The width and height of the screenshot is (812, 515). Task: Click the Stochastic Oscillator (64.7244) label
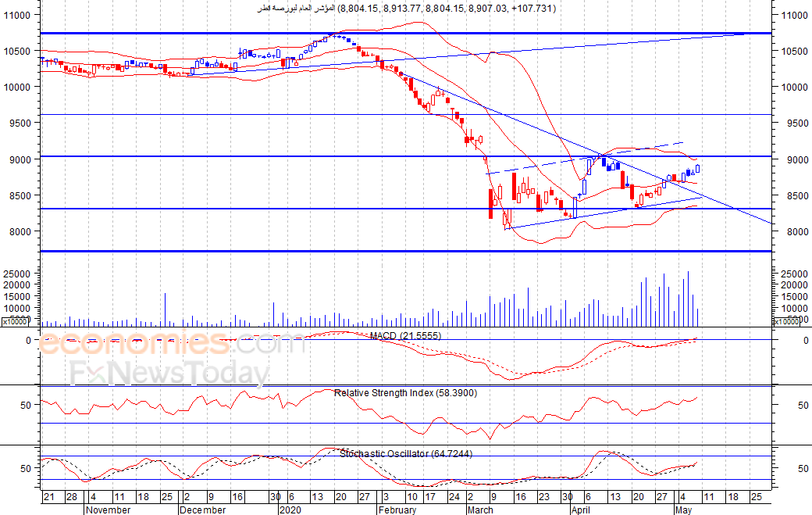(406, 453)
